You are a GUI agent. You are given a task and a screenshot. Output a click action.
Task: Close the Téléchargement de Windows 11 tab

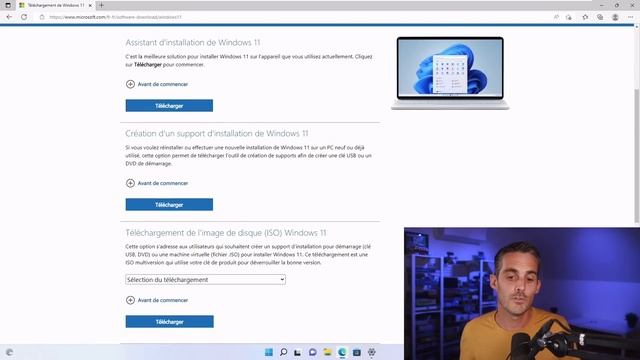pos(90,5)
